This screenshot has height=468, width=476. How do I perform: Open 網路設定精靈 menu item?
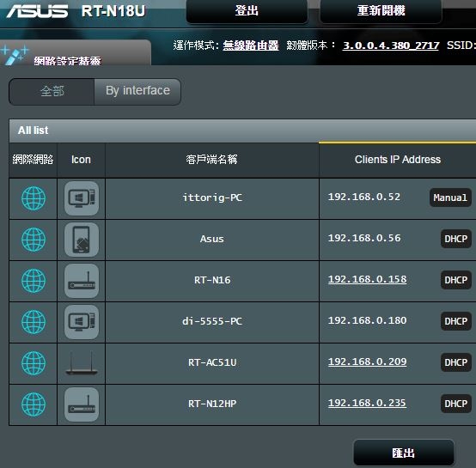pos(67,61)
